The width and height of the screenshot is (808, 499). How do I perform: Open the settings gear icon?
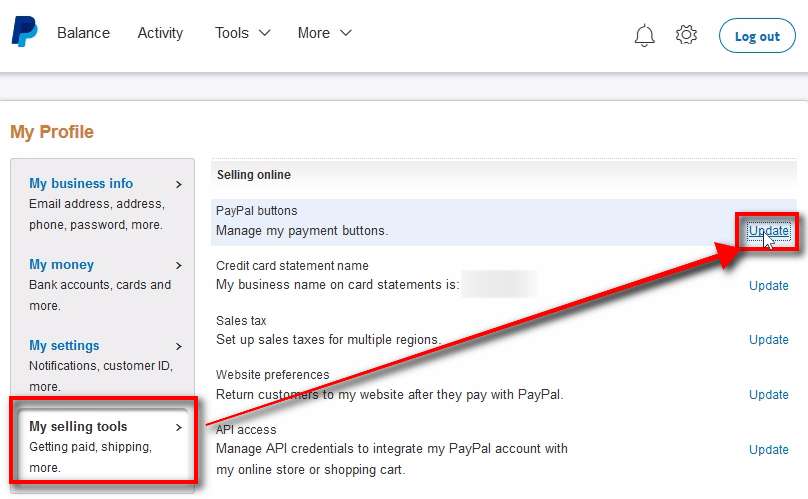(x=686, y=35)
